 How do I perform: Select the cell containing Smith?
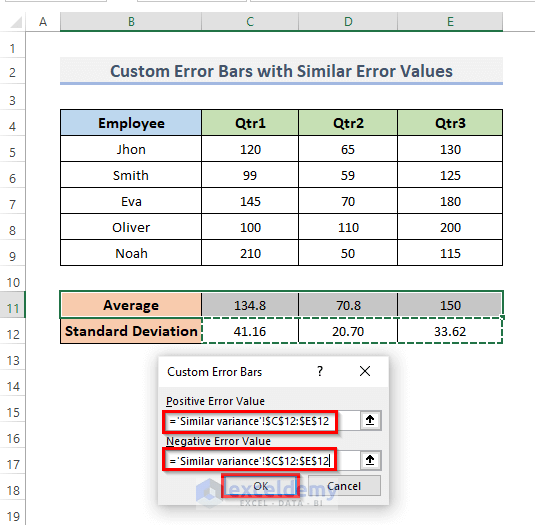(131, 175)
